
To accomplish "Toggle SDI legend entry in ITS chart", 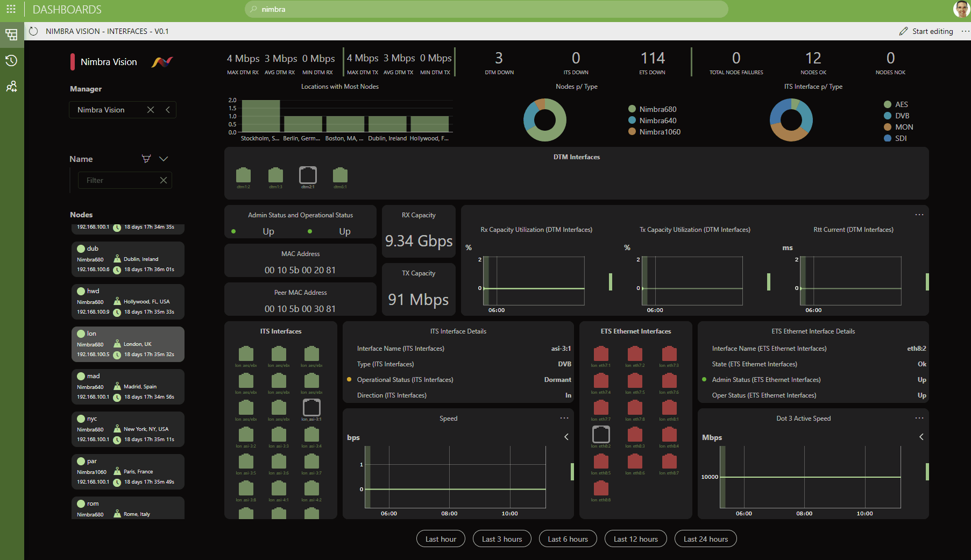I will pos(895,138).
